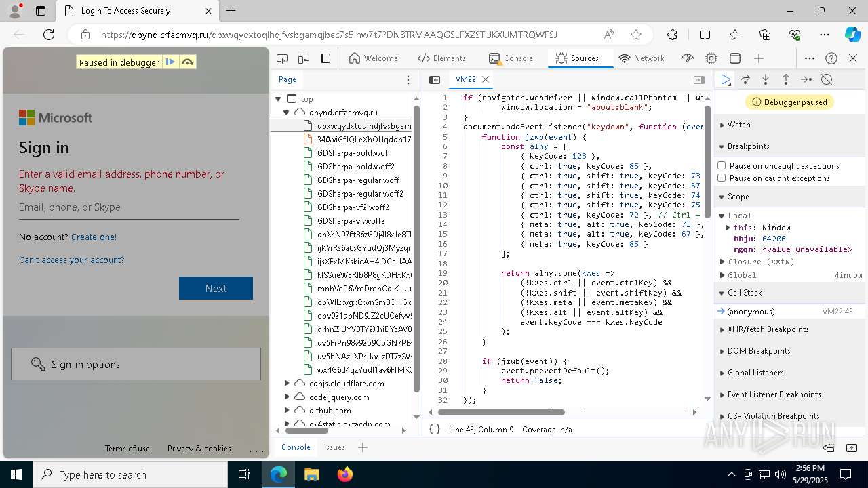Enable Pause on caught exceptions

pyautogui.click(x=722, y=178)
